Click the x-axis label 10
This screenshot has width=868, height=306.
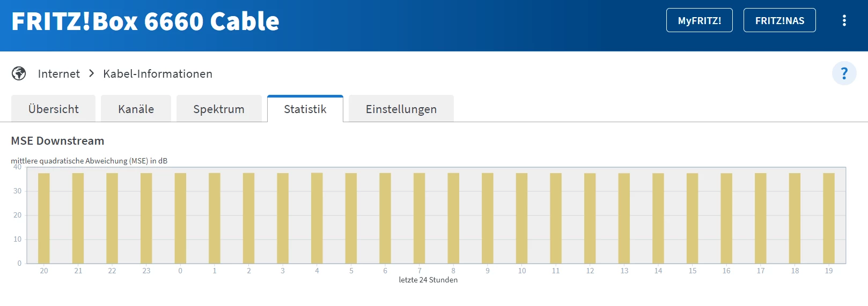(522, 271)
